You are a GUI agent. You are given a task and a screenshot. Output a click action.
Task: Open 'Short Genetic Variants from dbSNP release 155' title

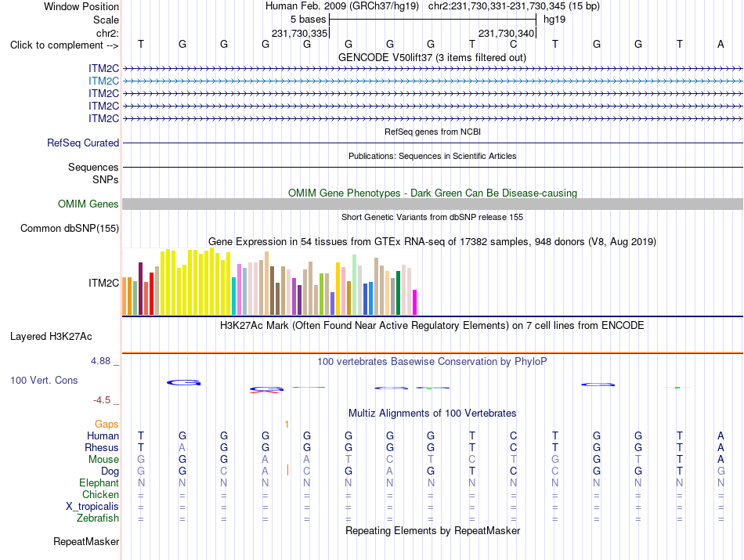pyautogui.click(x=432, y=217)
